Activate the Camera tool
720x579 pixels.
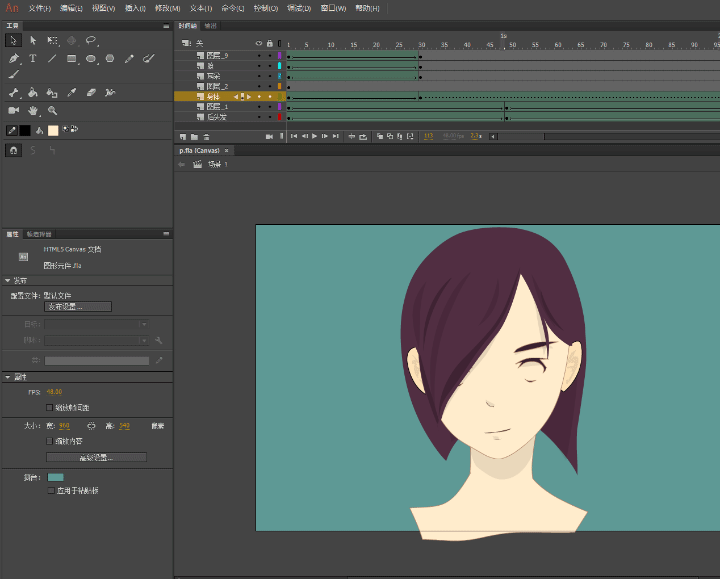[13, 110]
